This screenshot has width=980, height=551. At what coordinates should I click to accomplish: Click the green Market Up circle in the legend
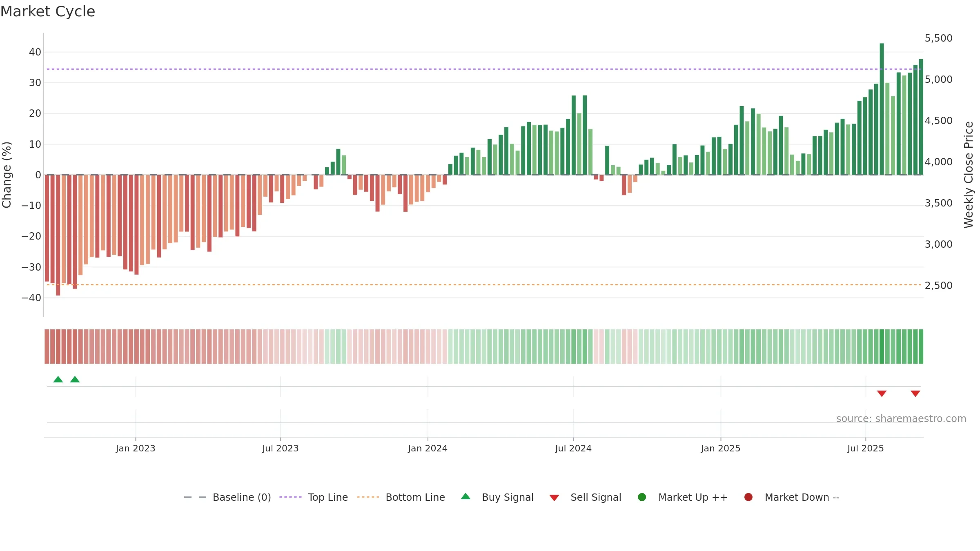(x=642, y=497)
